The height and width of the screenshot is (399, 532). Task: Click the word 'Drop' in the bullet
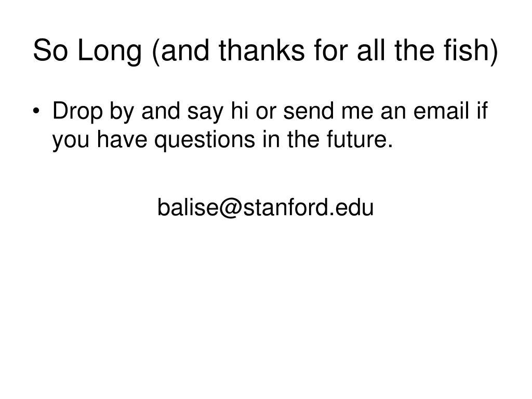tap(77, 112)
